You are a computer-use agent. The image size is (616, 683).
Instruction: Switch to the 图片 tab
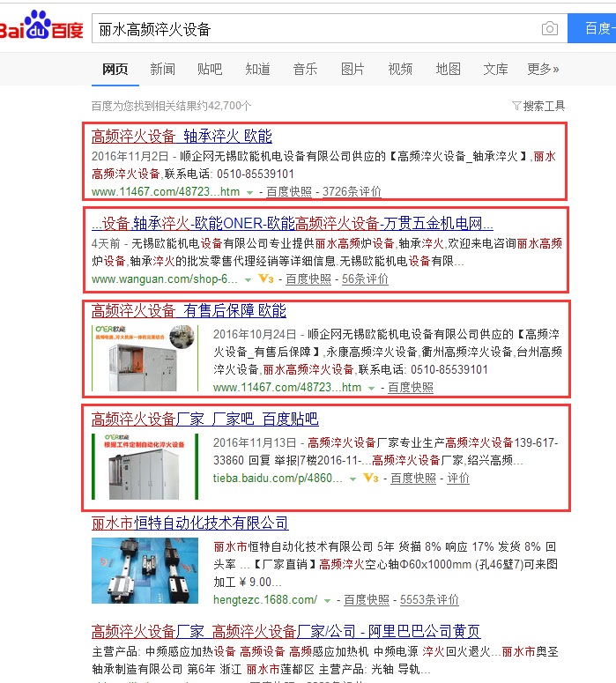(353, 69)
